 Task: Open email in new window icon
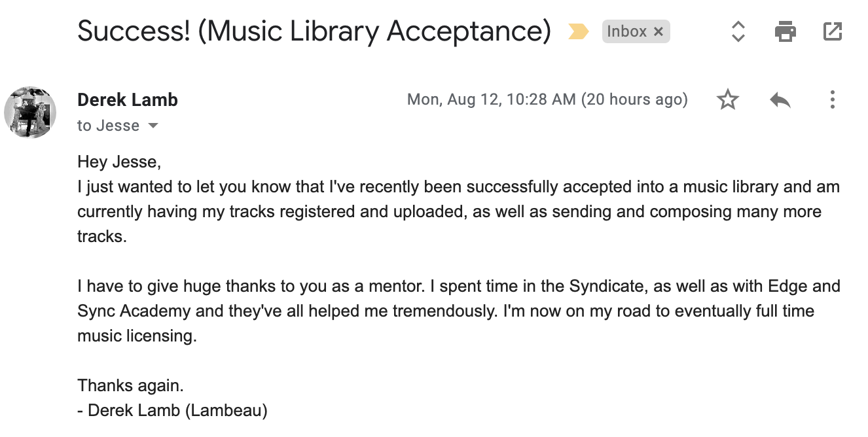pos(832,31)
